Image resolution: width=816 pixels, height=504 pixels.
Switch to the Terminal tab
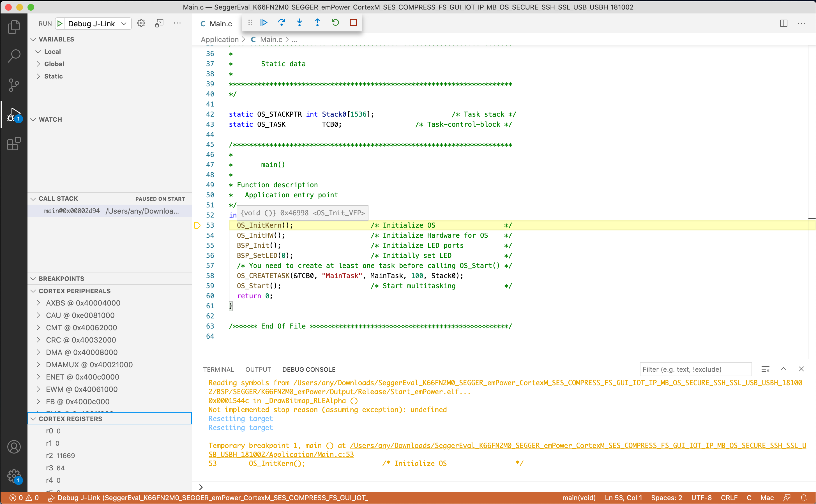point(218,369)
